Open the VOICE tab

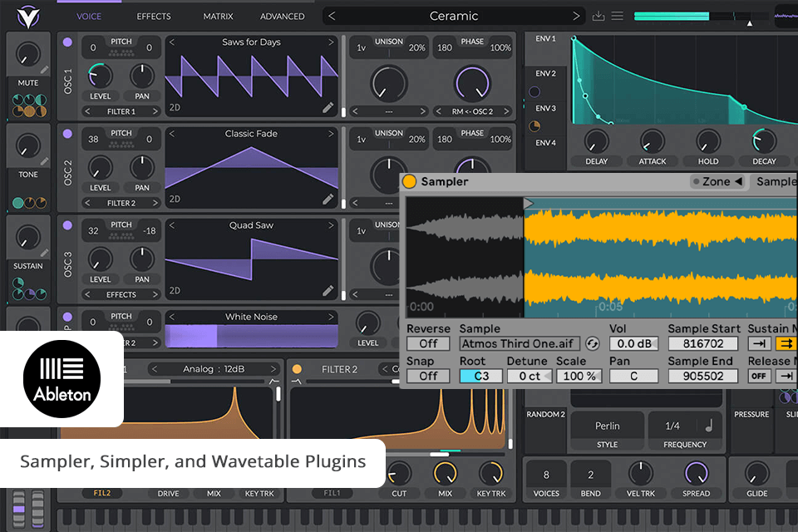click(x=89, y=17)
